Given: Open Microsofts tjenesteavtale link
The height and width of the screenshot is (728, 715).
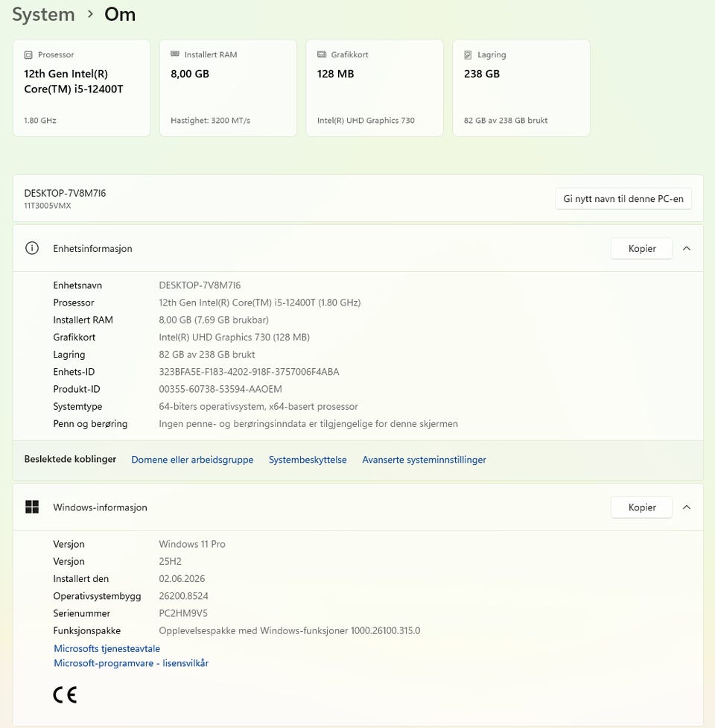Looking at the screenshot, I should click(x=107, y=648).
